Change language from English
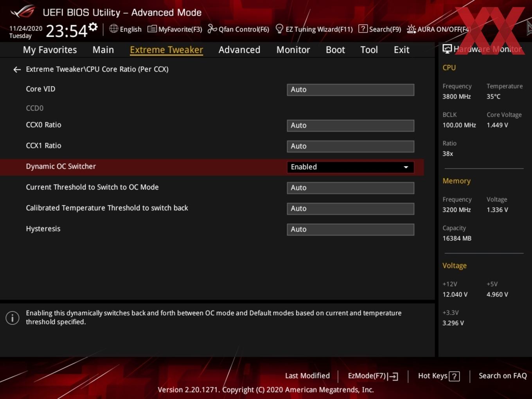The width and height of the screenshot is (532, 399). pos(131,29)
